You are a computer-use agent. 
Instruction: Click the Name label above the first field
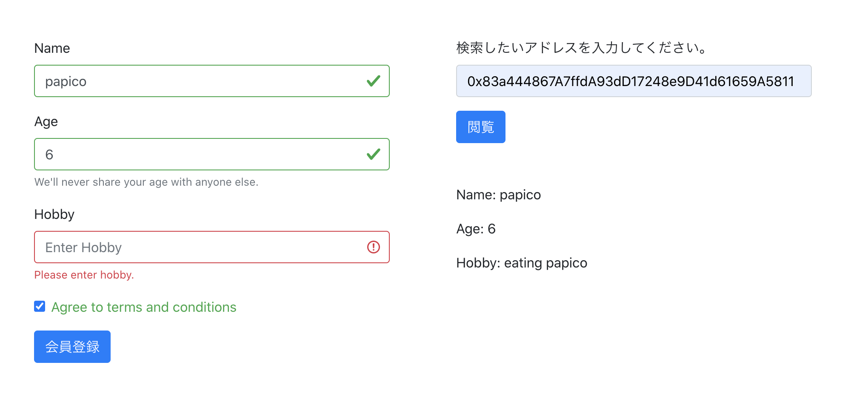[52, 48]
